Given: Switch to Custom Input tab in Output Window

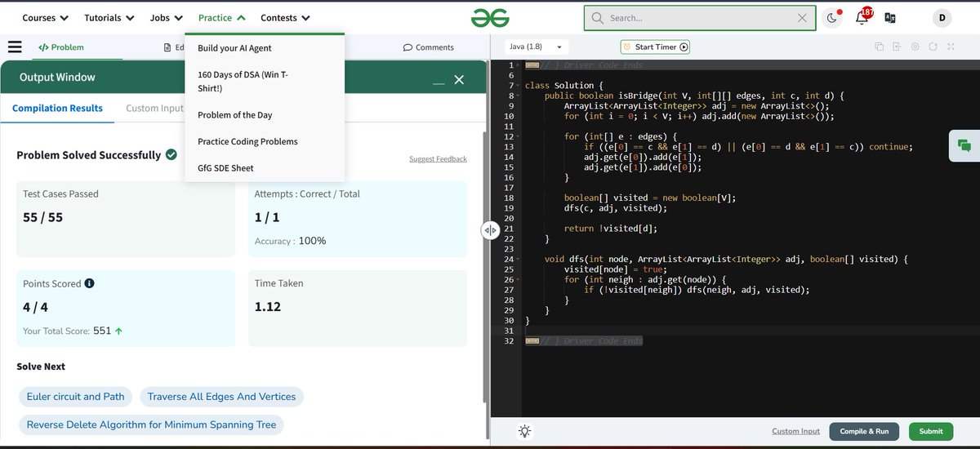Looking at the screenshot, I should click(154, 108).
